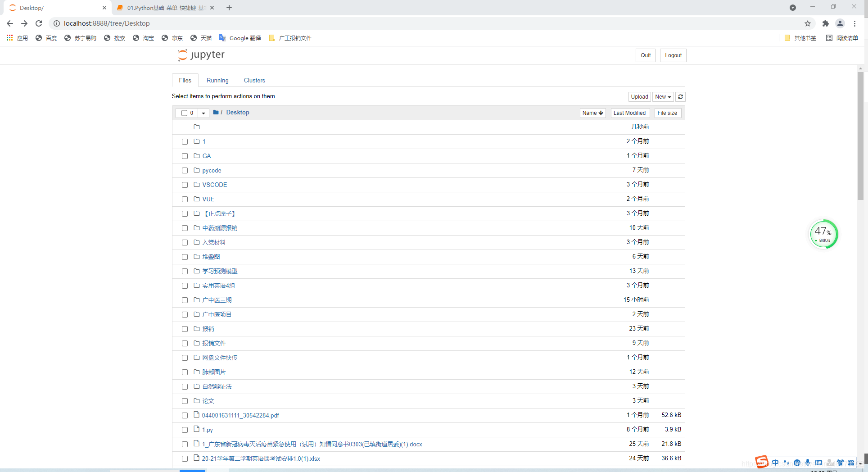Bookmark this page with star icon

click(808, 23)
